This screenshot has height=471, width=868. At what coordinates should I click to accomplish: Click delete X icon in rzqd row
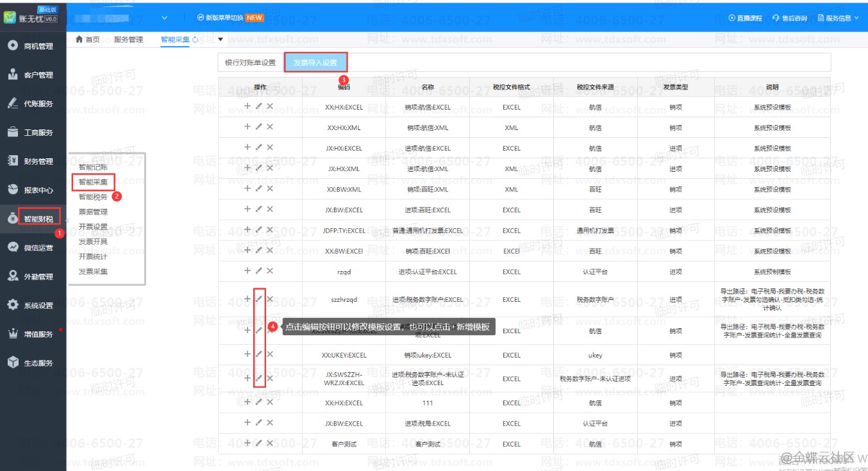270,271
